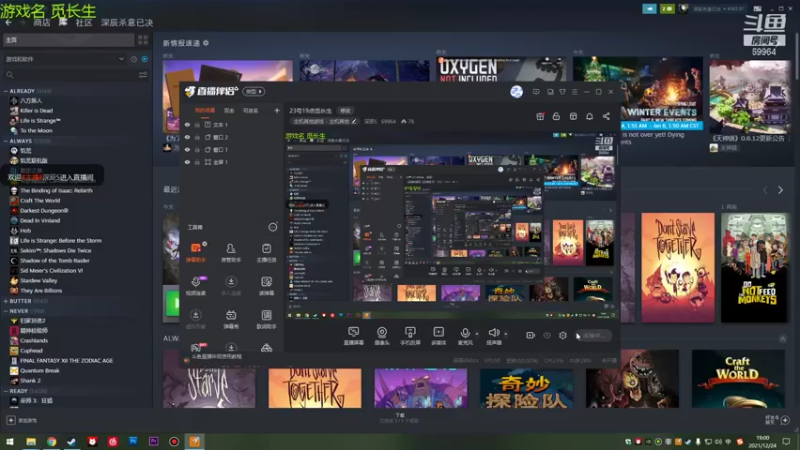Lock the 全屏 1 source layer

tap(197, 162)
